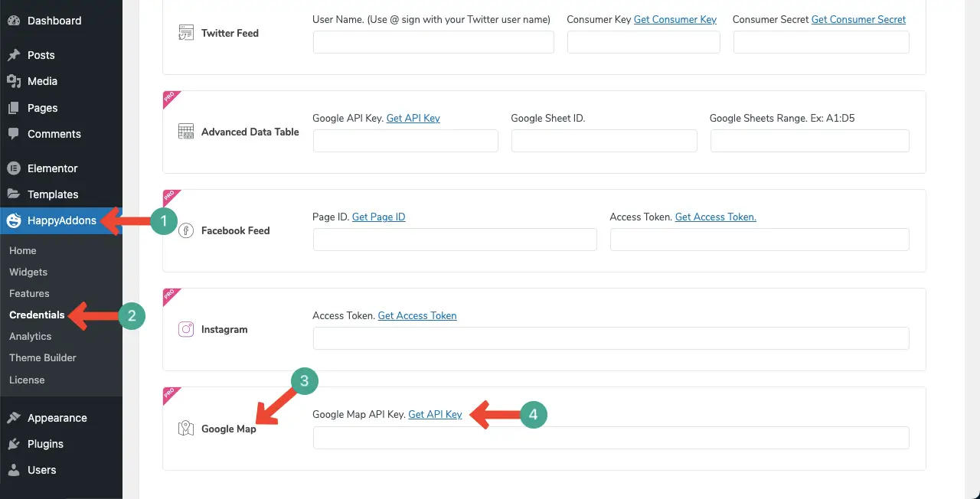This screenshot has width=980, height=499.
Task: Click the Users person icon
Action: click(x=14, y=470)
